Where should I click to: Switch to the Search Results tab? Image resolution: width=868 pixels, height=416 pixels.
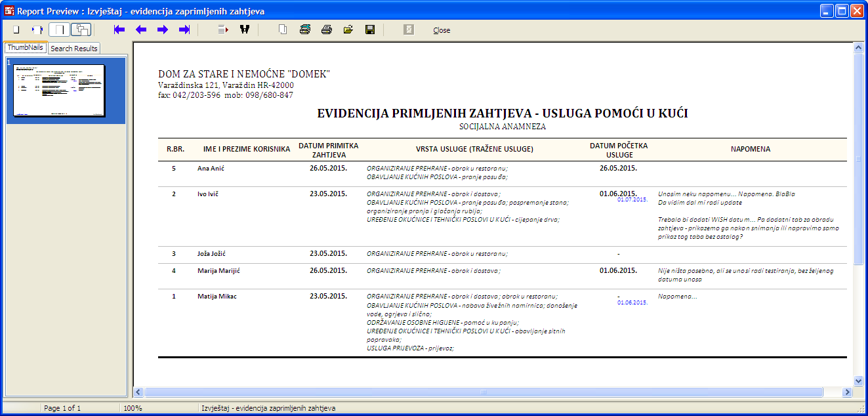(x=74, y=49)
